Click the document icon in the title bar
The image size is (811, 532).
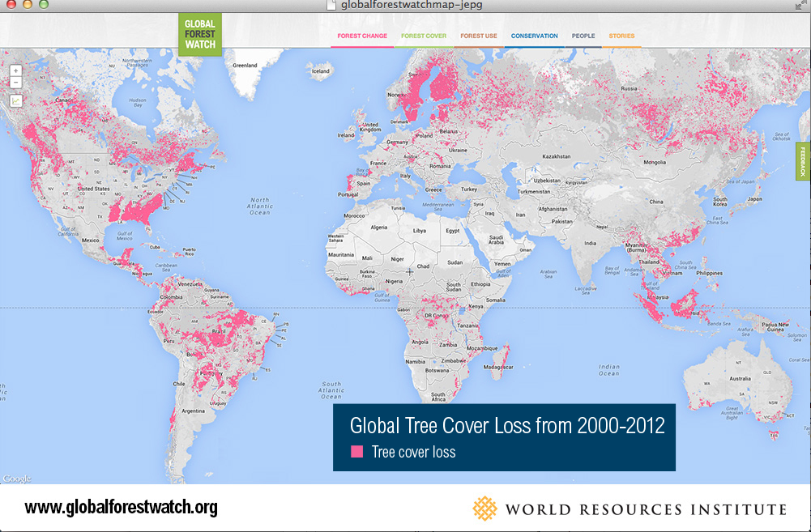point(331,5)
